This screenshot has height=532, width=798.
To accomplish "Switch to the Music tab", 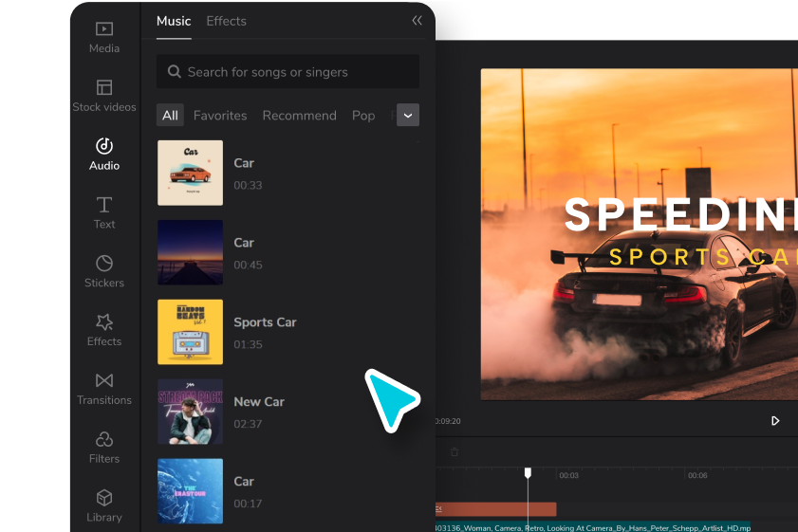I will coord(174,21).
